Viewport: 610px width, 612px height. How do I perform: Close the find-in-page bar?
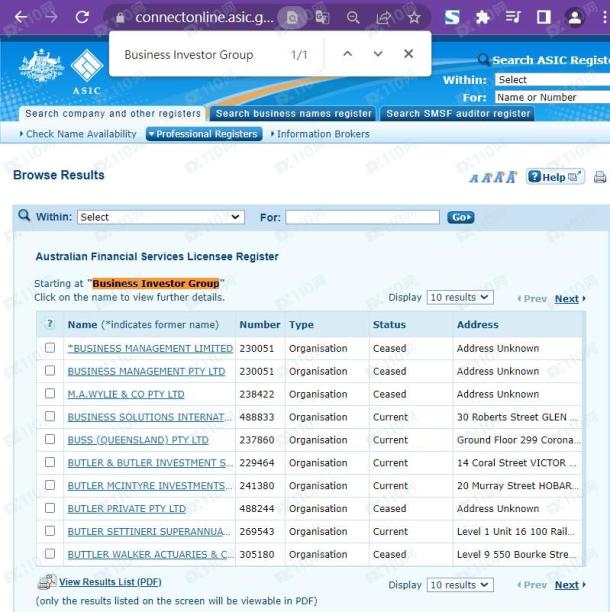click(x=408, y=53)
